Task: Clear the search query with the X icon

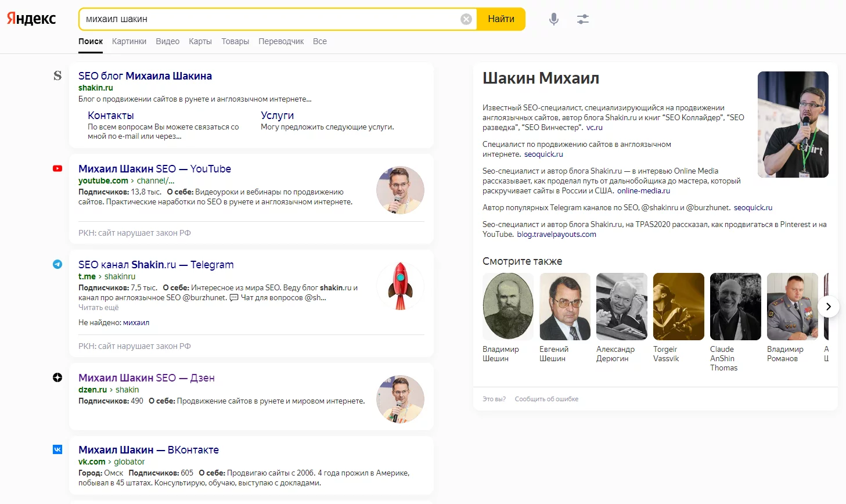Action: coord(466,19)
